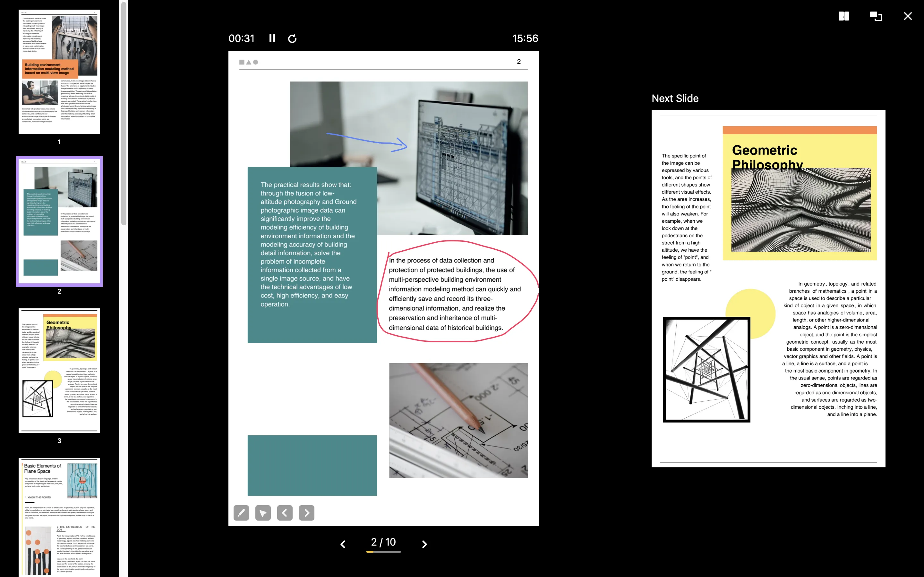Click the pause button to stop playback
The image size is (924, 577).
coord(272,38)
